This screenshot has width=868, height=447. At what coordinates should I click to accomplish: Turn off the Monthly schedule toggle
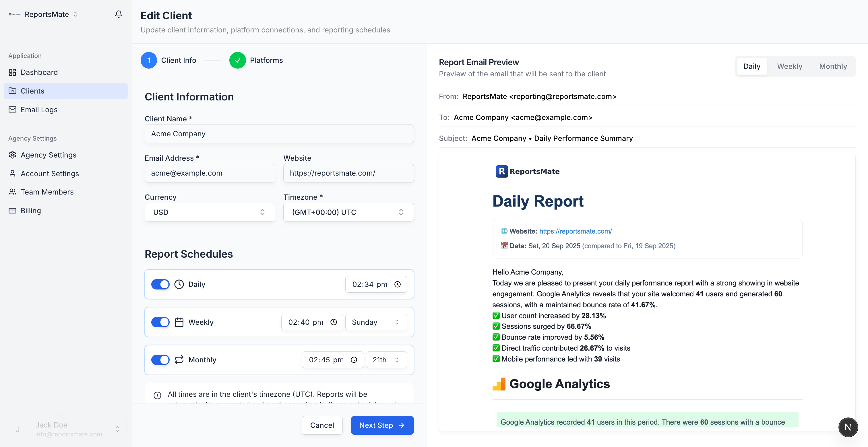(x=160, y=360)
